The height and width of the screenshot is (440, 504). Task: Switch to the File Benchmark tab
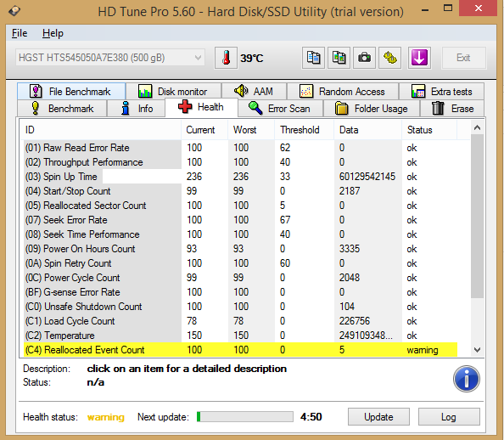71,92
